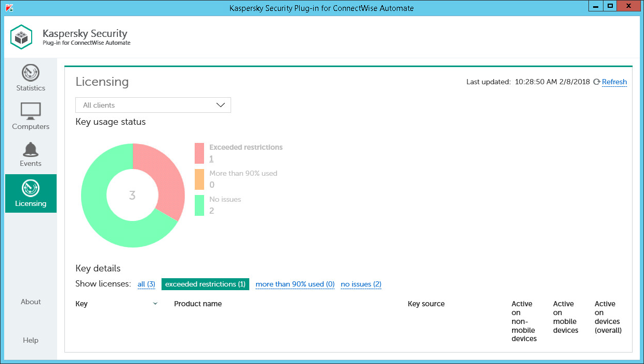Image resolution: width=644 pixels, height=364 pixels.
Task: Click the Key column sort arrow
Action: (155, 304)
